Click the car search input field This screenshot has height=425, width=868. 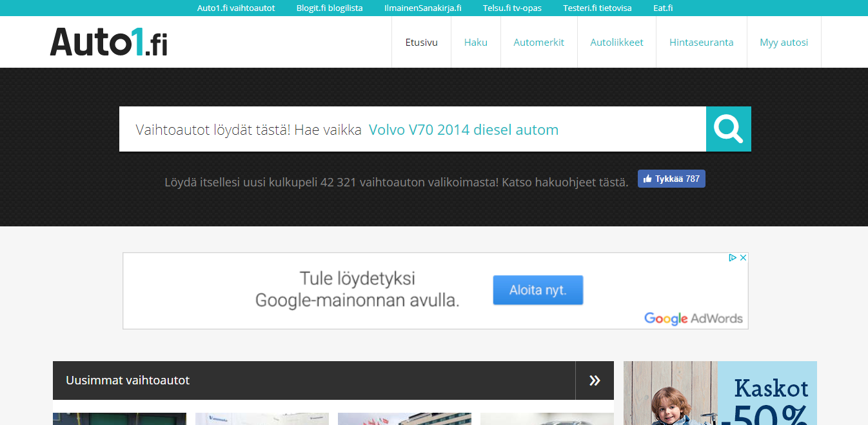413,129
